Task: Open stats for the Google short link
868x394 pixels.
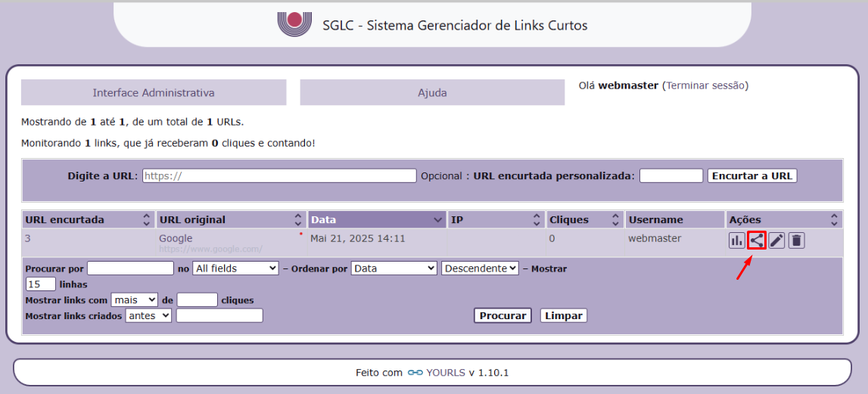Action: (x=736, y=240)
